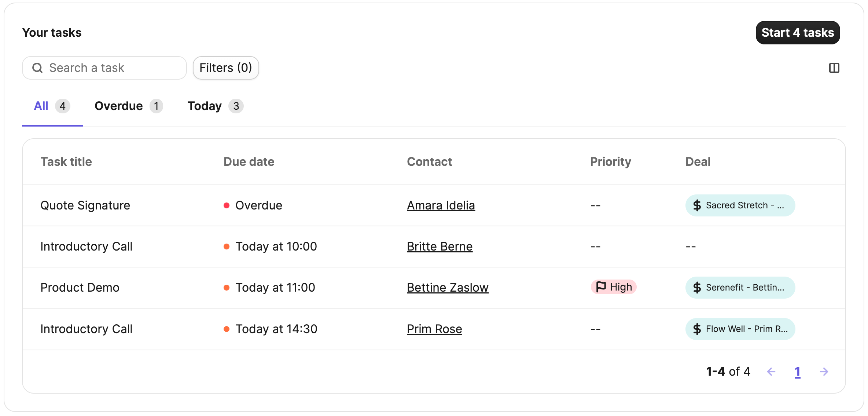The height and width of the screenshot is (416, 868).
Task: Open Bettine Zaslow contact link
Action: coord(448,288)
